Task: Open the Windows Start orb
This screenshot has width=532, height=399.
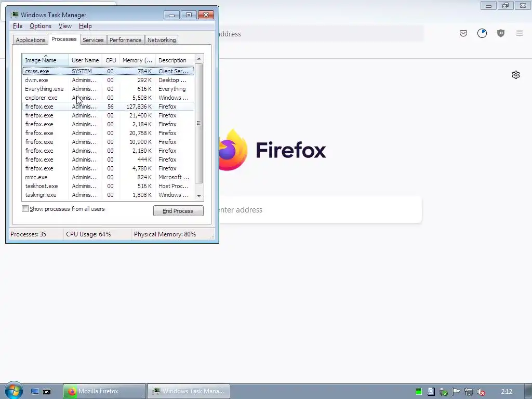Action: [x=14, y=391]
